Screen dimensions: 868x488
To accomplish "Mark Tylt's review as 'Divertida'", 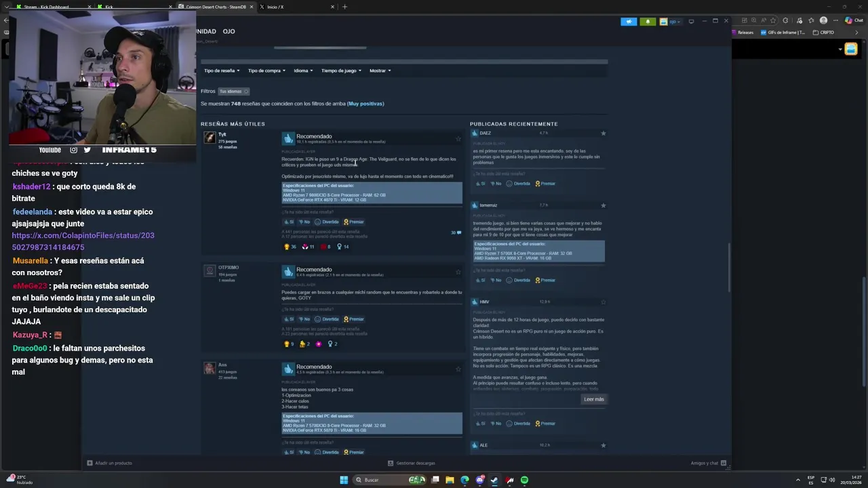I will coord(327,222).
